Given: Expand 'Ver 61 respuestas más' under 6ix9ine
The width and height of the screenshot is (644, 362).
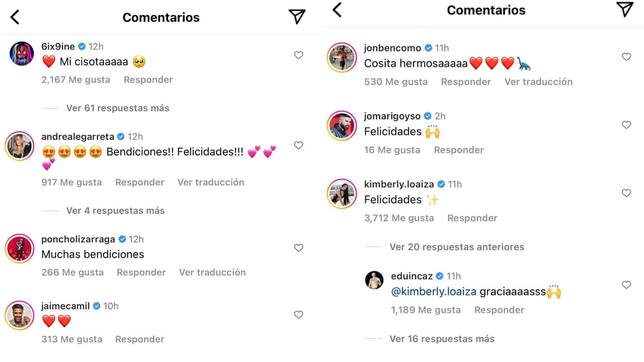Looking at the screenshot, I should pyautogui.click(x=118, y=108).
